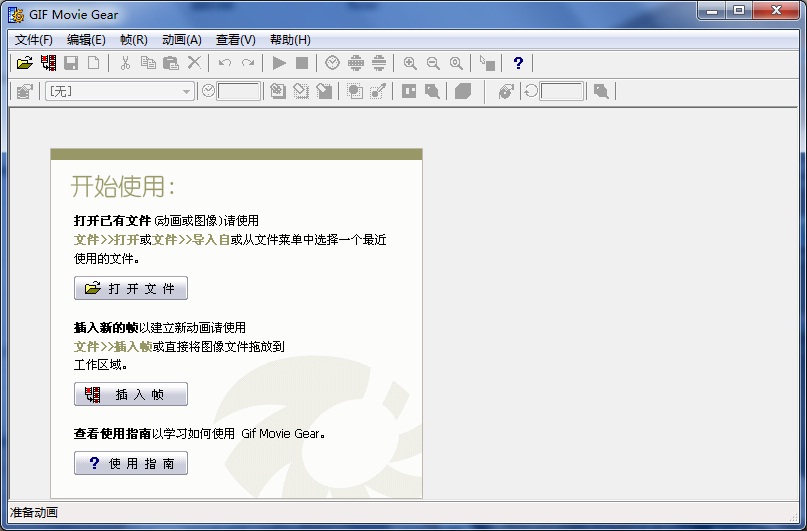Start animation preview with the play triangle

[x=279, y=63]
